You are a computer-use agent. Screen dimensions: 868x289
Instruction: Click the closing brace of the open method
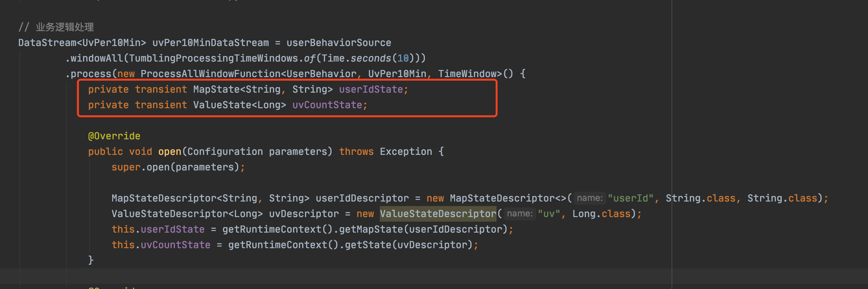pos(91,260)
